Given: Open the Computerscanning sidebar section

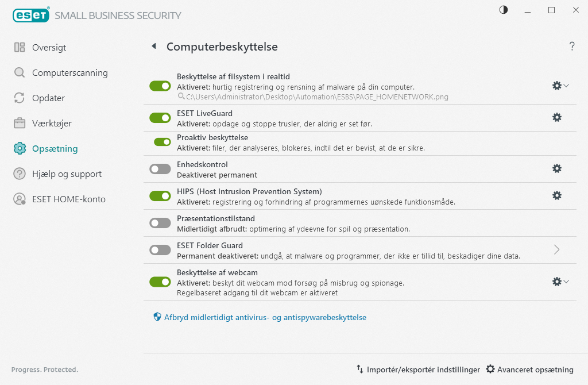Looking at the screenshot, I should point(69,73).
